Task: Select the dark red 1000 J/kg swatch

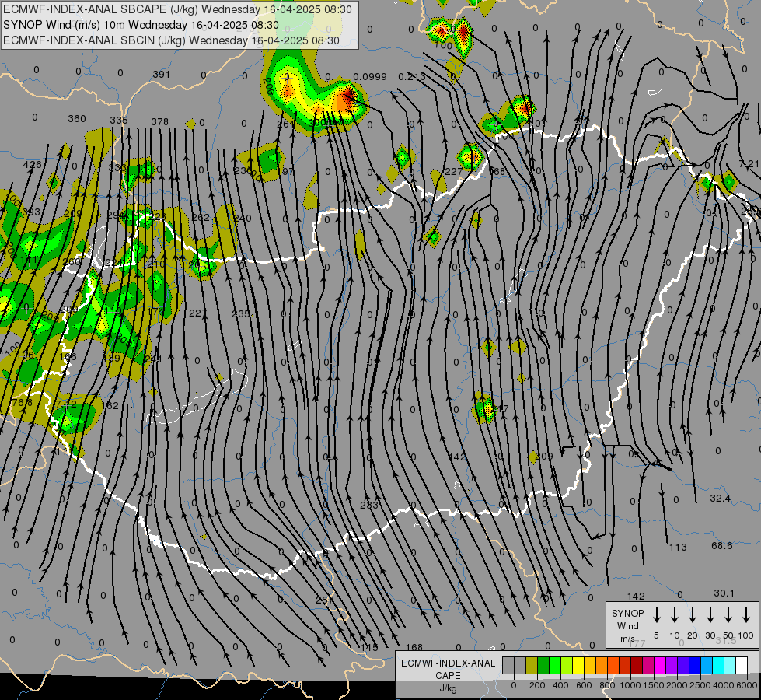Action: (x=637, y=665)
